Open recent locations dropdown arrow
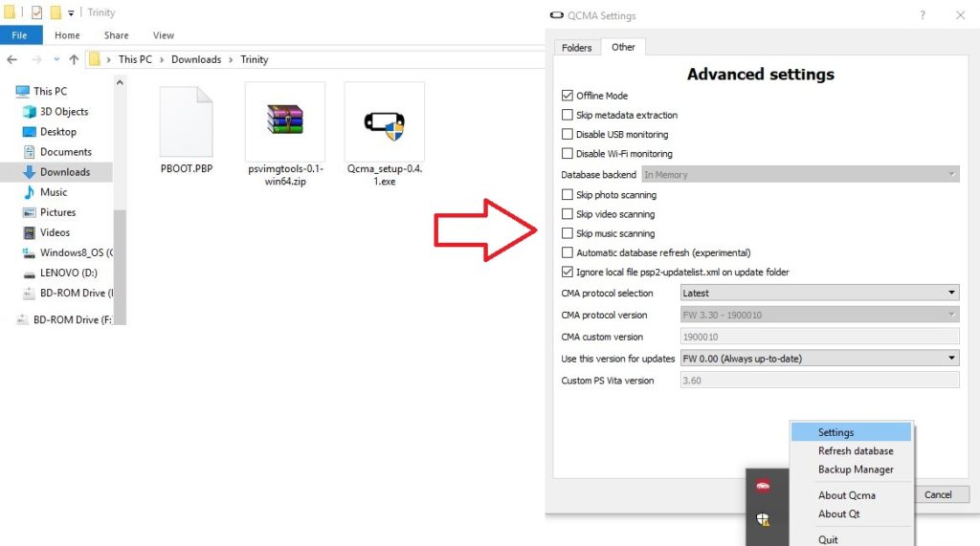980x546 pixels. click(56, 59)
